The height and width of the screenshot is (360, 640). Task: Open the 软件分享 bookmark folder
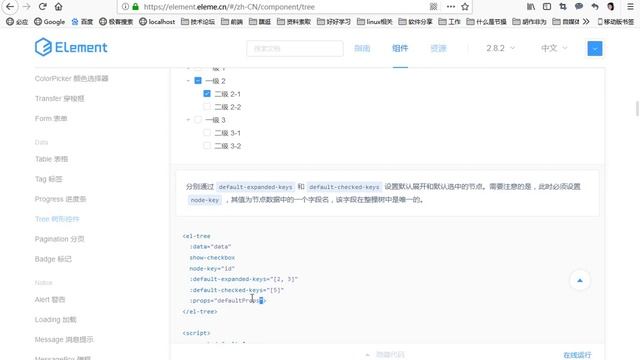(x=415, y=22)
